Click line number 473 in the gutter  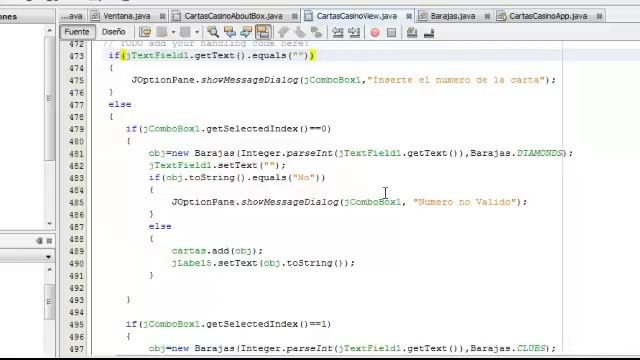[x=76, y=56]
